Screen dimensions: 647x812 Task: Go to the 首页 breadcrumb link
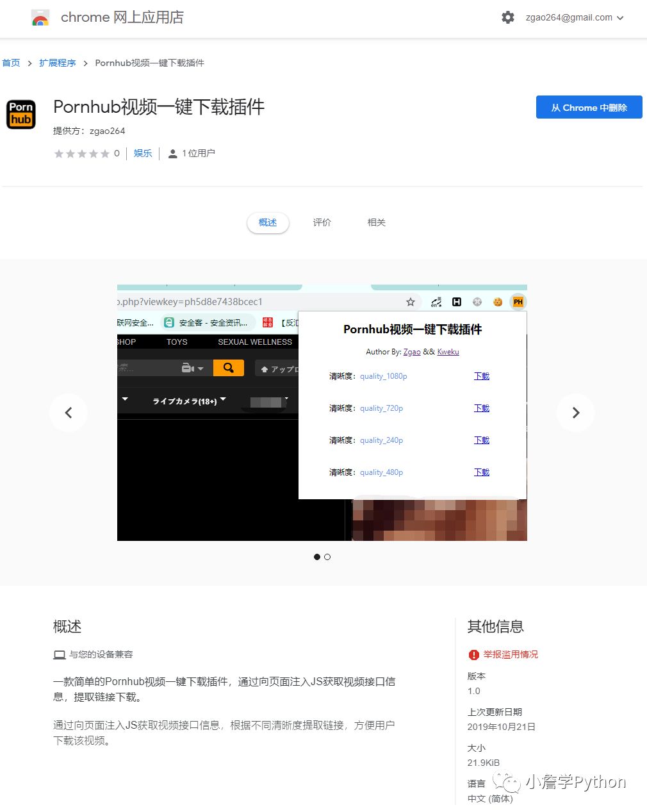coord(11,63)
